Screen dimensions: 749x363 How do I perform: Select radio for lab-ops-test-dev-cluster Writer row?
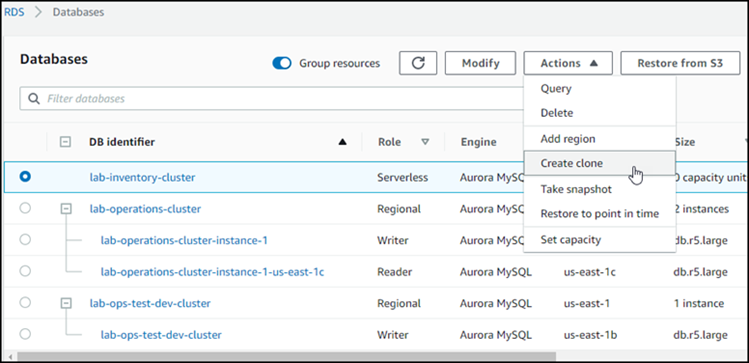[25, 334]
